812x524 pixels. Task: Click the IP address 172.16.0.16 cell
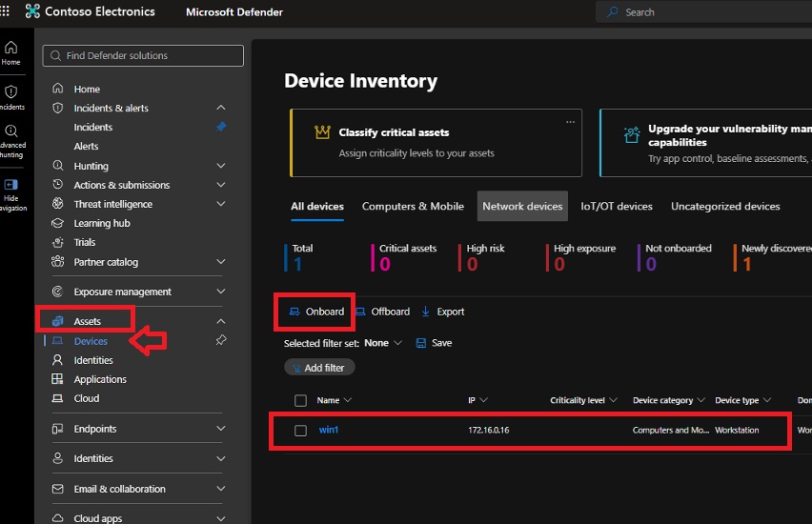pyautogui.click(x=488, y=431)
